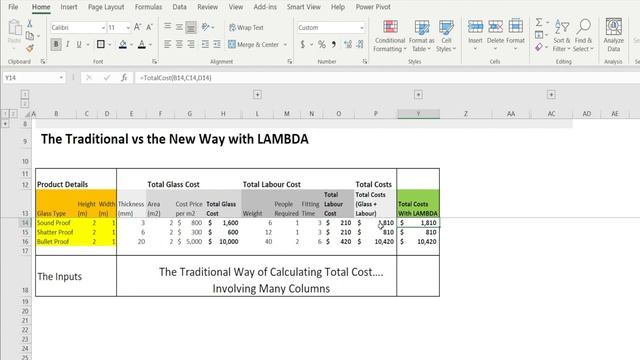Click the Name Box showing Y14
Viewport: 640px width, 360px height.
pyautogui.click(x=33, y=78)
